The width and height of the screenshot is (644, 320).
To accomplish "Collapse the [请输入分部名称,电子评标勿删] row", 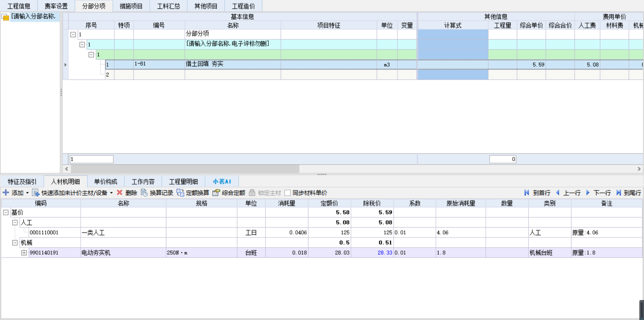I will click(82, 45).
